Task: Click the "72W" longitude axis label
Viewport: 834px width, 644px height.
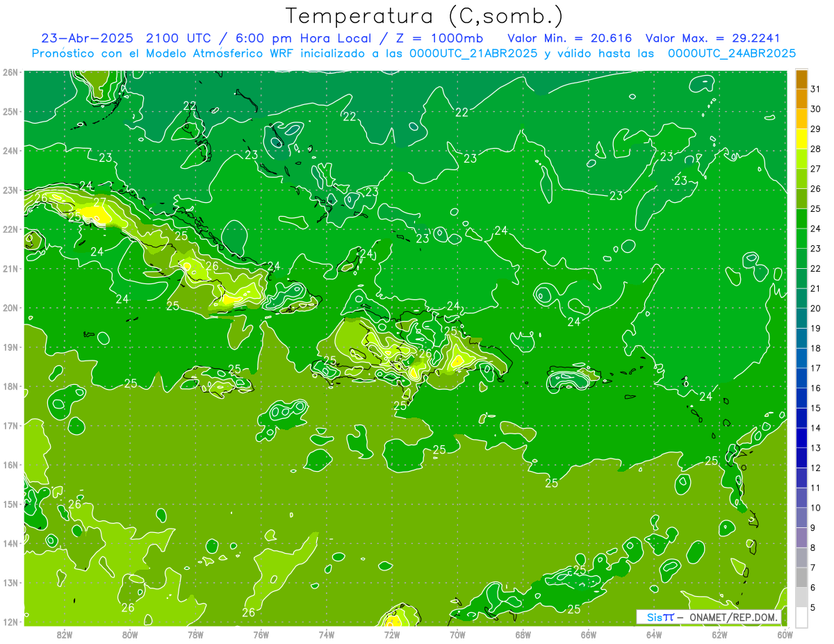Action: 392,634
